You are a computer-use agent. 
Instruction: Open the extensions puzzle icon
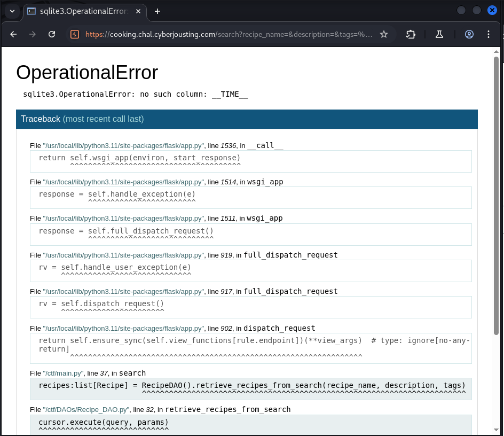click(x=411, y=34)
